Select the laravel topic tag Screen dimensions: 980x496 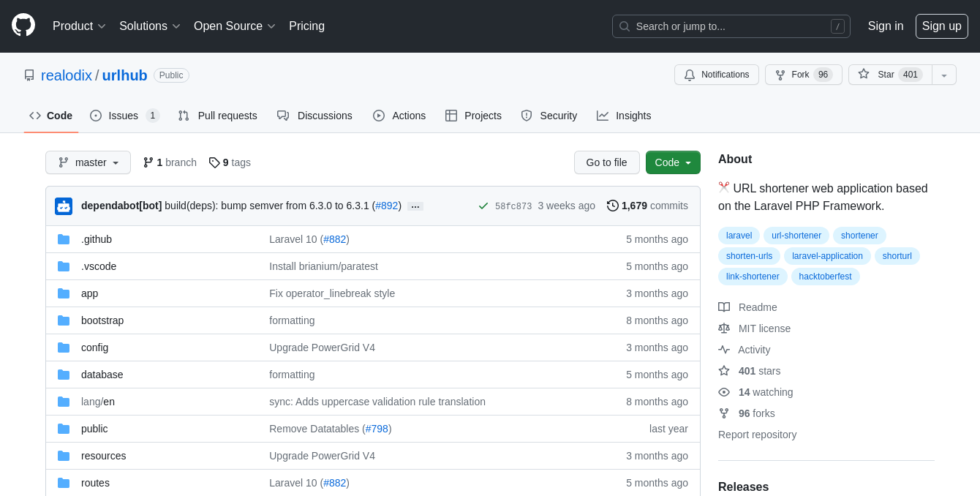[x=739, y=236]
